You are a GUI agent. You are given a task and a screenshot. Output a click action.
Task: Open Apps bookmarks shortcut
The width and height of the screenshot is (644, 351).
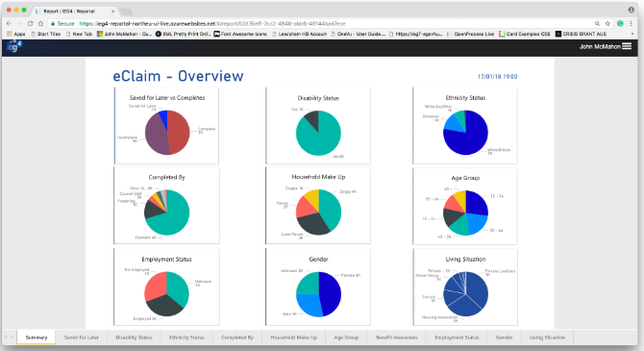(x=16, y=34)
